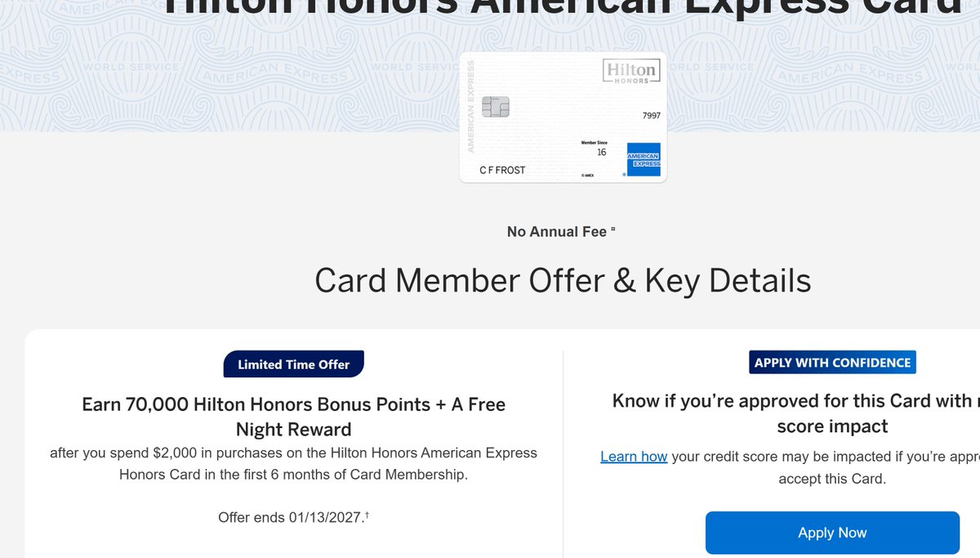Click the No Annual Fee label

pos(557,232)
